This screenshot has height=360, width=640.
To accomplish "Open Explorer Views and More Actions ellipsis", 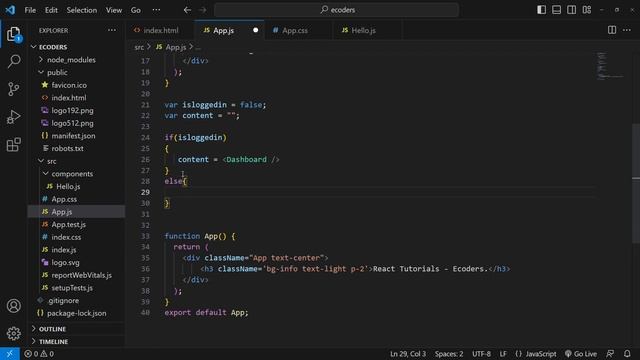I will [112, 30].
